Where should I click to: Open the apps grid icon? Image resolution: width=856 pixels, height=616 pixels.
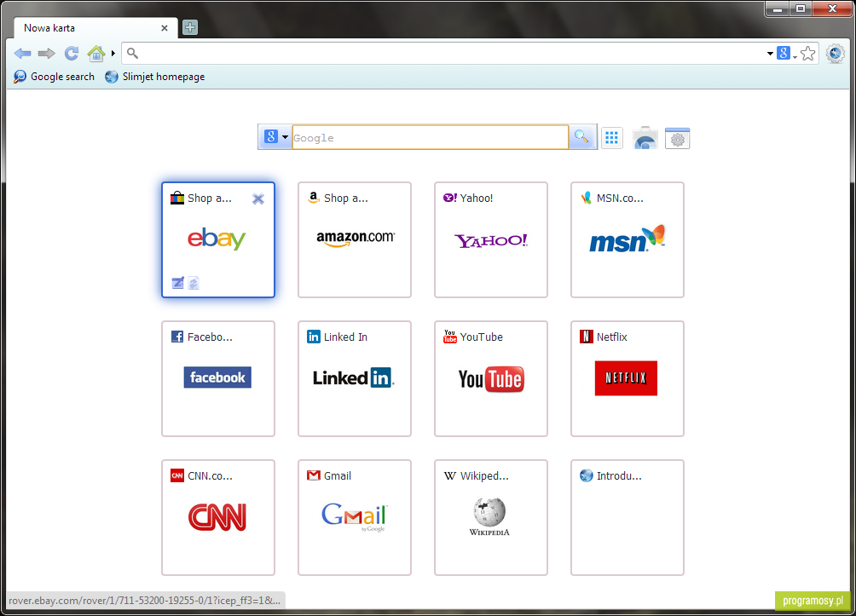[x=612, y=138]
